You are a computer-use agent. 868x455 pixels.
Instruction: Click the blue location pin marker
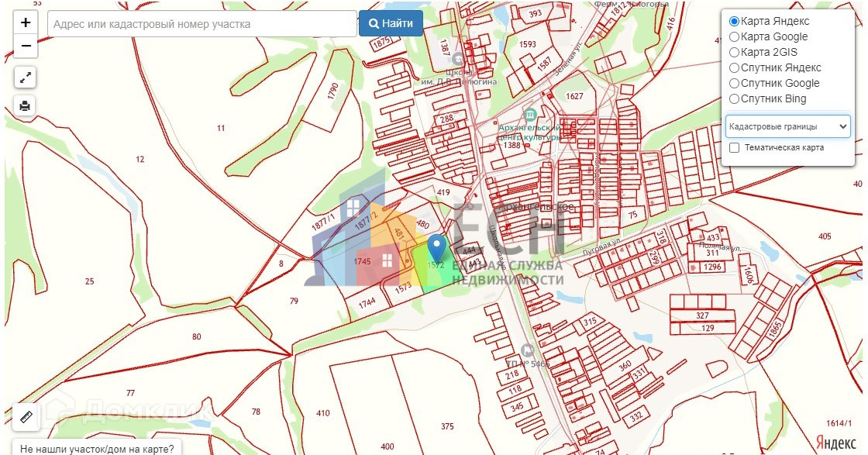coord(437,248)
